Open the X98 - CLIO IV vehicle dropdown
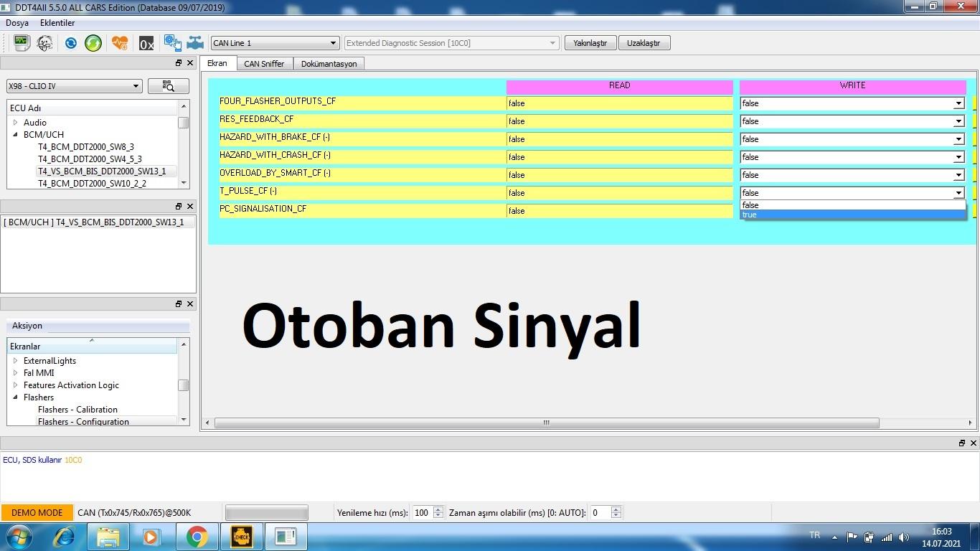Screen dimensions: 980x551 point(74,86)
